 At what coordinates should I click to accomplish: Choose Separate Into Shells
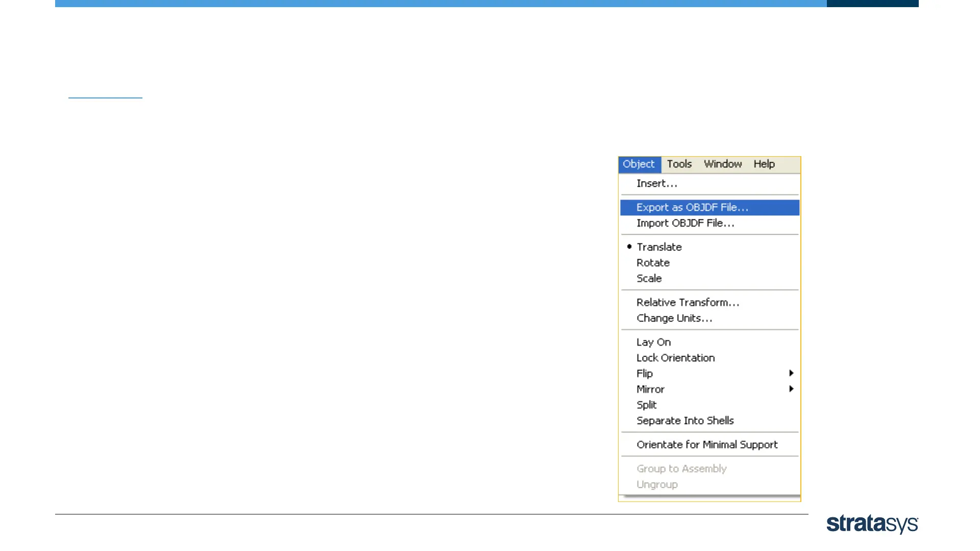pyautogui.click(x=685, y=421)
